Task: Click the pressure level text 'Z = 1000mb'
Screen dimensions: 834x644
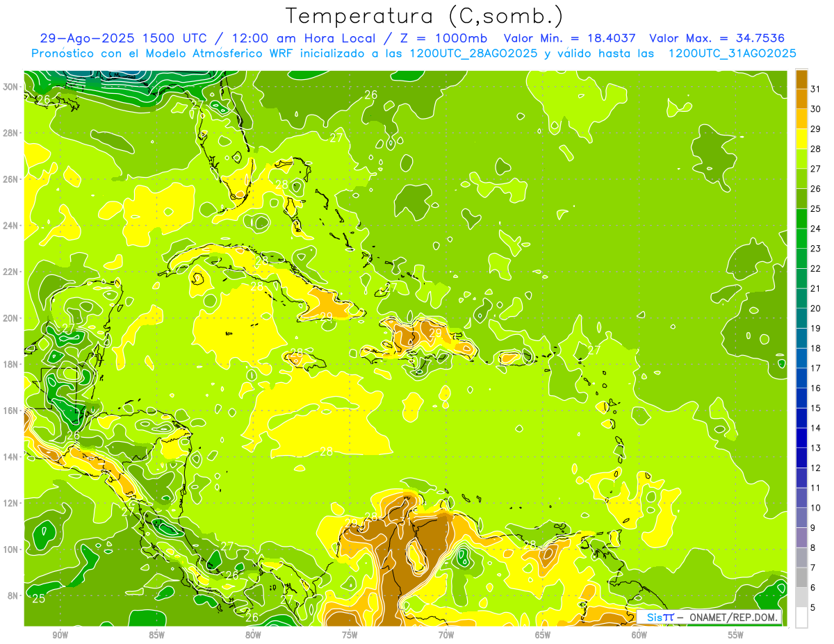Action: coord(442,38)
